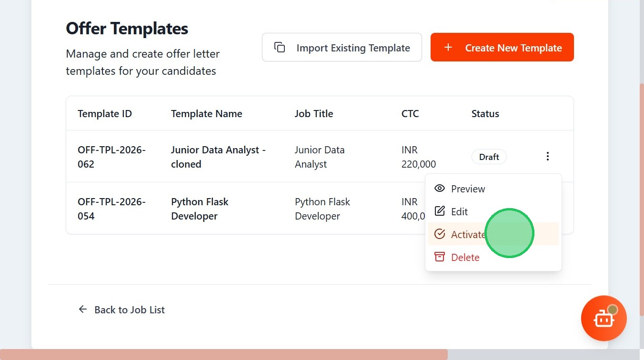Click the back arrow icon

click(83, 310)
